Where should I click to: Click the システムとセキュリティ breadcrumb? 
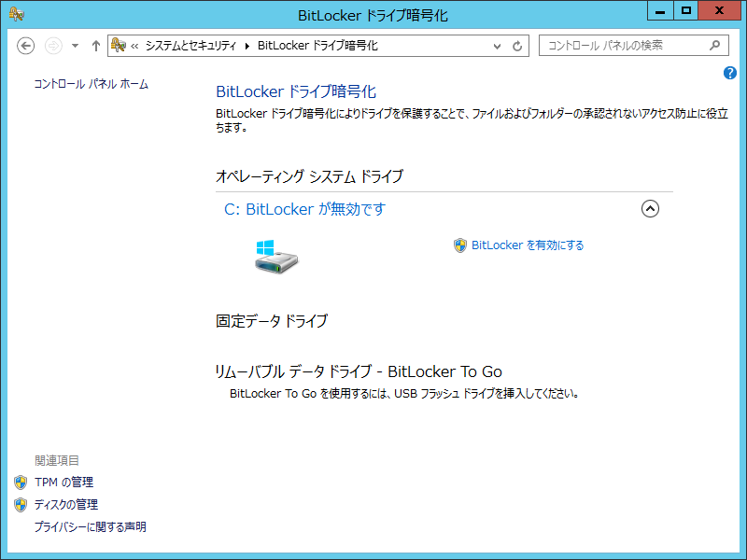[190, 46]
